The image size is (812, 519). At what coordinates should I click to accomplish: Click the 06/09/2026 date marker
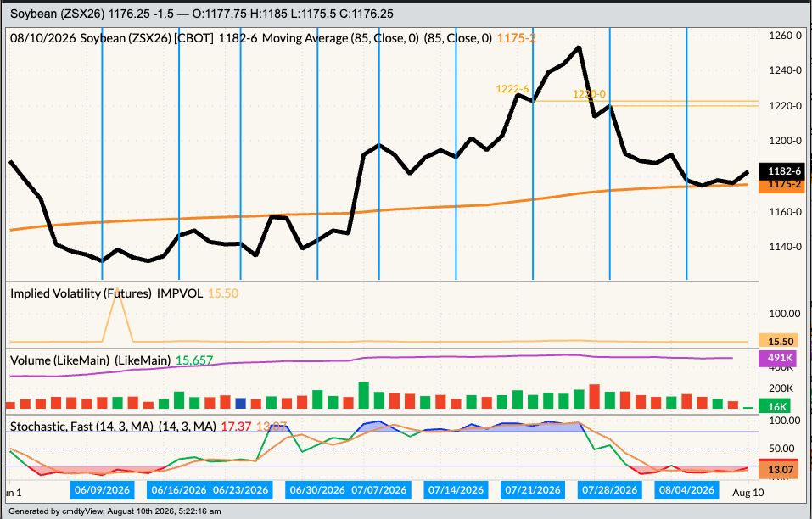102,489
